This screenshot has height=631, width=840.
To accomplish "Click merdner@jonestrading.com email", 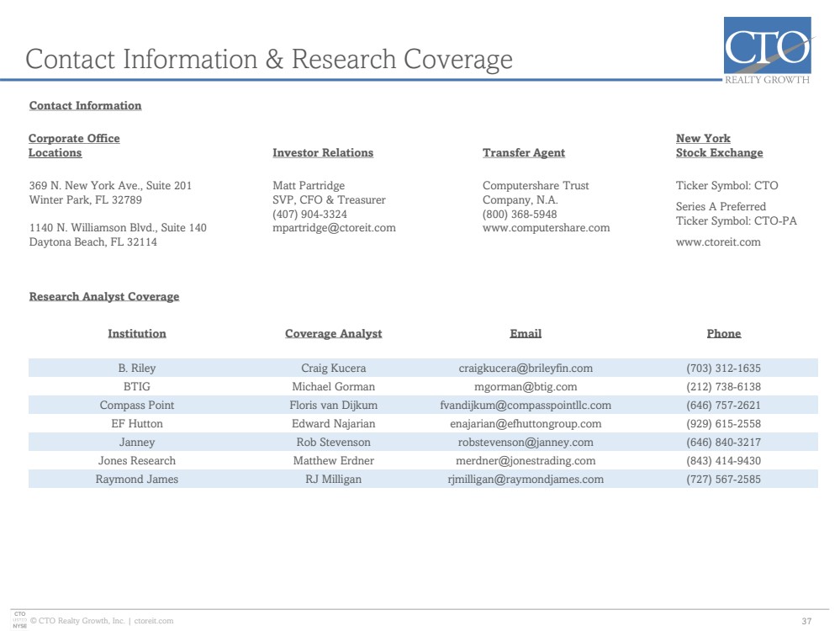I will (526, 460).
